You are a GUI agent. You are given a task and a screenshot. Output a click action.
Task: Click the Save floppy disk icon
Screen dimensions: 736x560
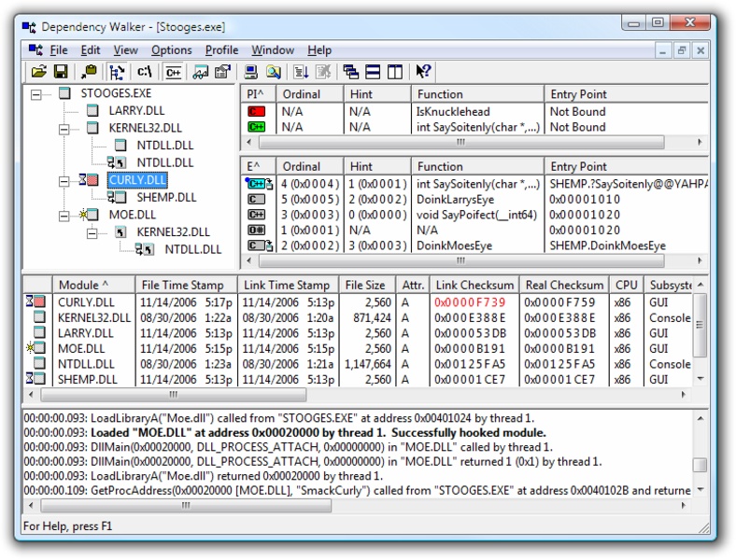click(61, 71)
